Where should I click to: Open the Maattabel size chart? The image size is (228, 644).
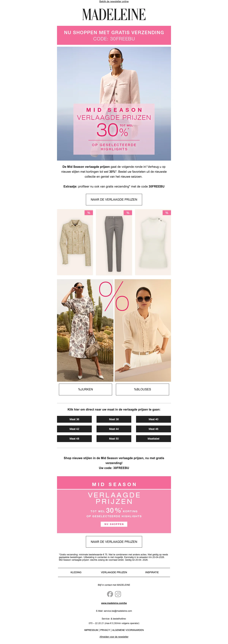coord(153,438)
